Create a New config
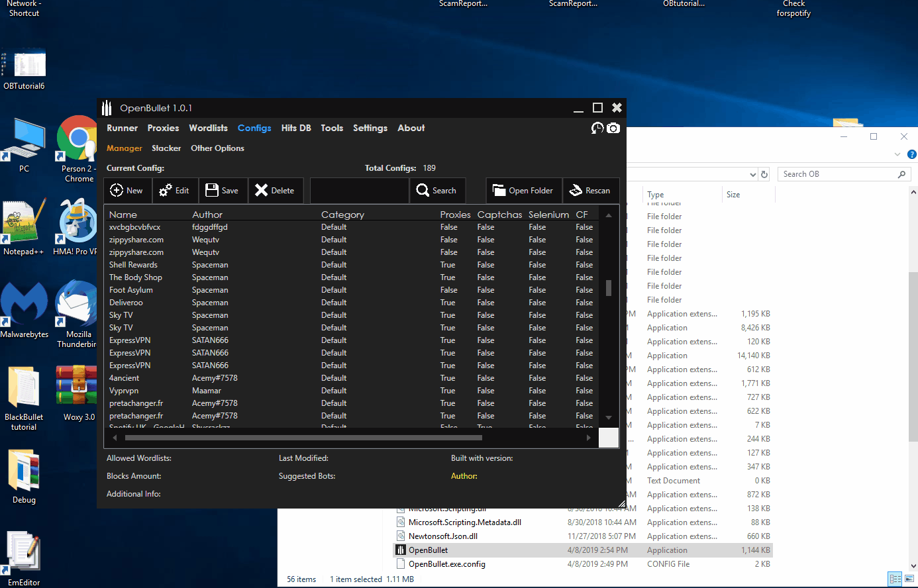Screen dimensions: 918x588 coord(128,191)
